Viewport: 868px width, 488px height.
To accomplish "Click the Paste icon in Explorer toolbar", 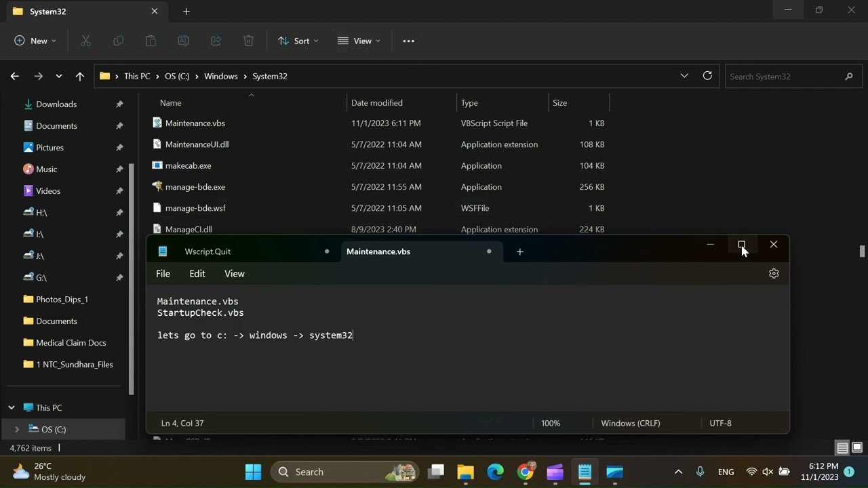I will (151, 41).
